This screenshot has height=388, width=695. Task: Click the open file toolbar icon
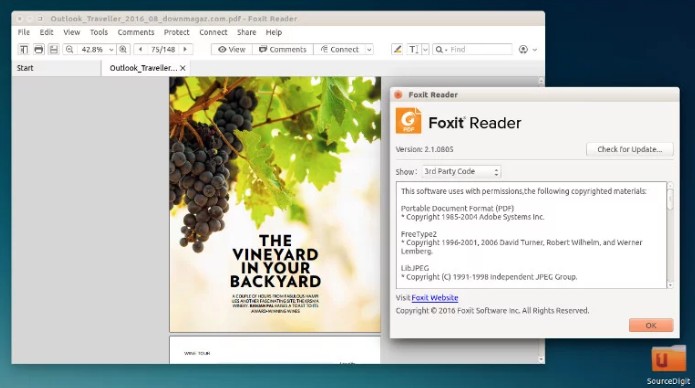coord(24,49)
